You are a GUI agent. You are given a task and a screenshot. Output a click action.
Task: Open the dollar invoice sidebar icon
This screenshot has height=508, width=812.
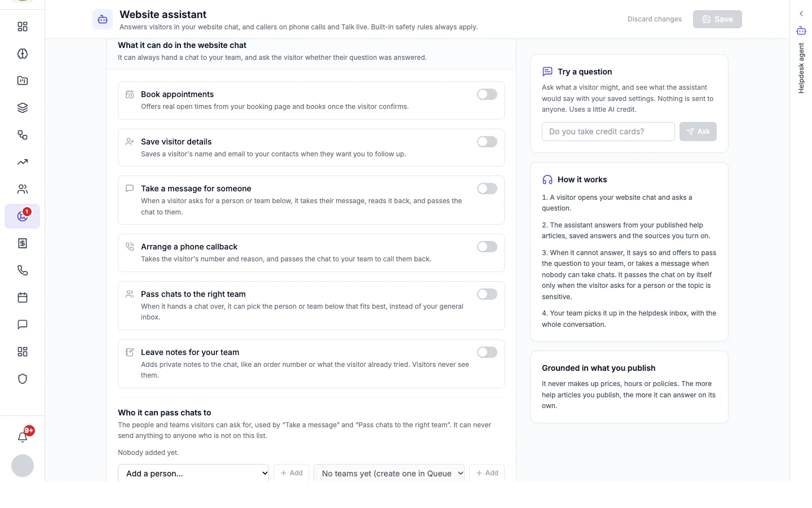(23, 243)
